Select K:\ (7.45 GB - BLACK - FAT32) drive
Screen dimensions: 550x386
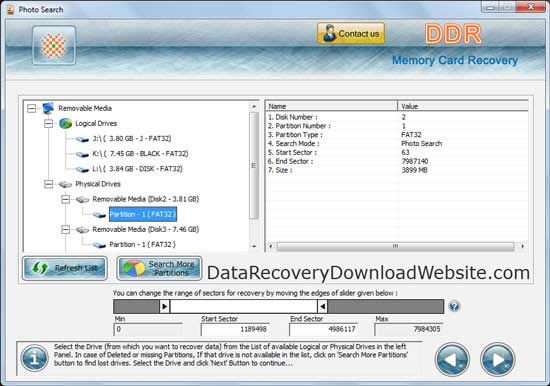tap(140, 154)
